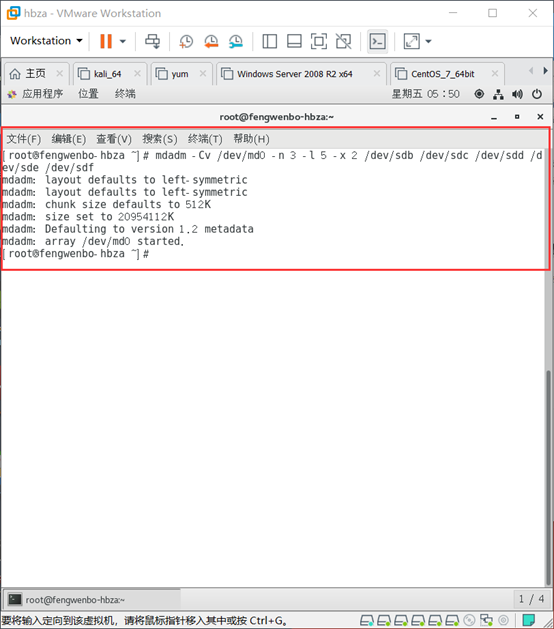Close the kali_64 tab
The height and width of the screenshot is (629, 554).
(137, 73)
